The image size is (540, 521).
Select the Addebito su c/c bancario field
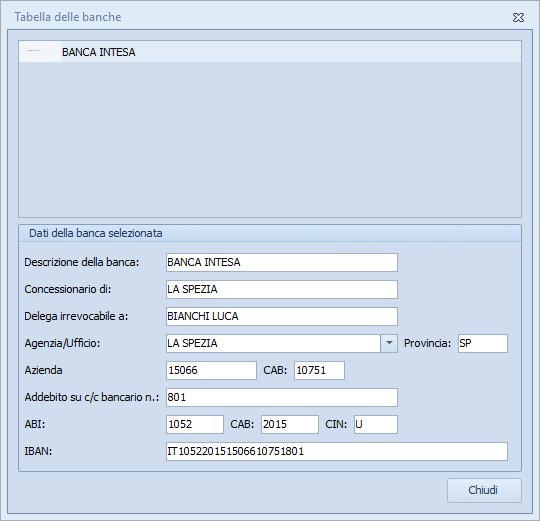pyautogui.click(x=282, y=397)
